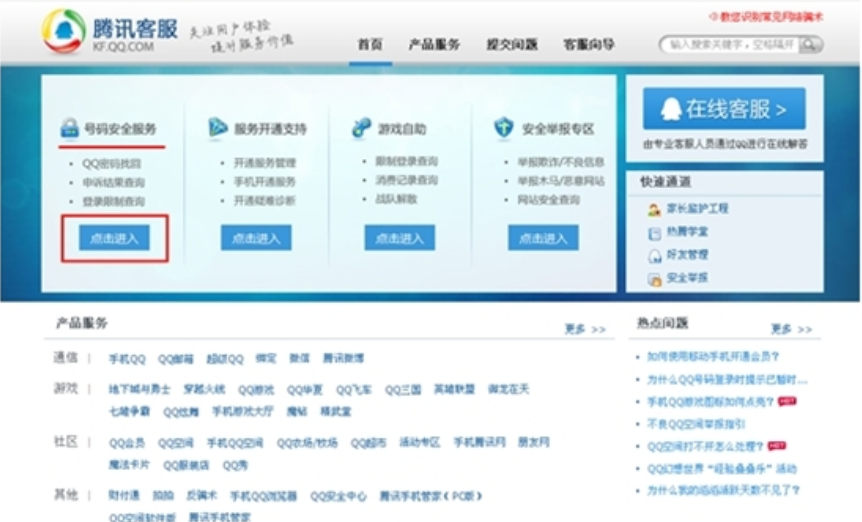Click the search magnifier icon

pos(811,45)
